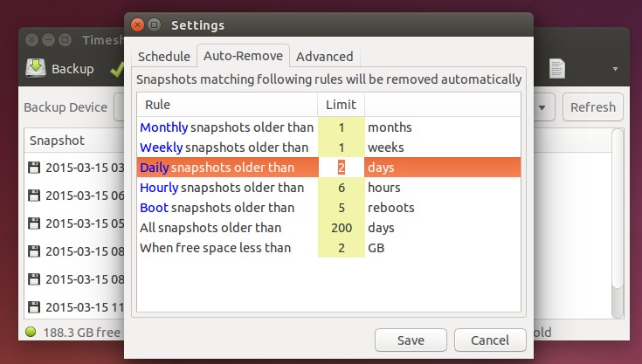This screenshot has height=364, width=642.
Task: Edit the Monthly limit value 1
Action: click(x=341, y=127)
